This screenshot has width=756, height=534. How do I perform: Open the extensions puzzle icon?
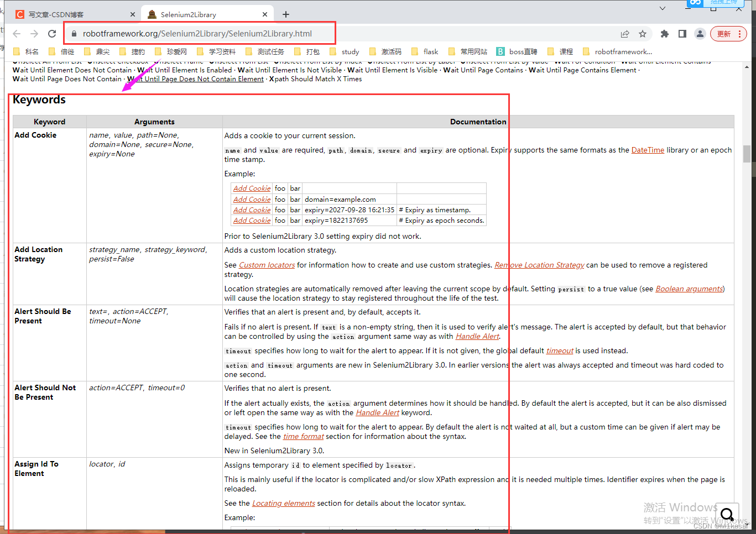point(665,34)
